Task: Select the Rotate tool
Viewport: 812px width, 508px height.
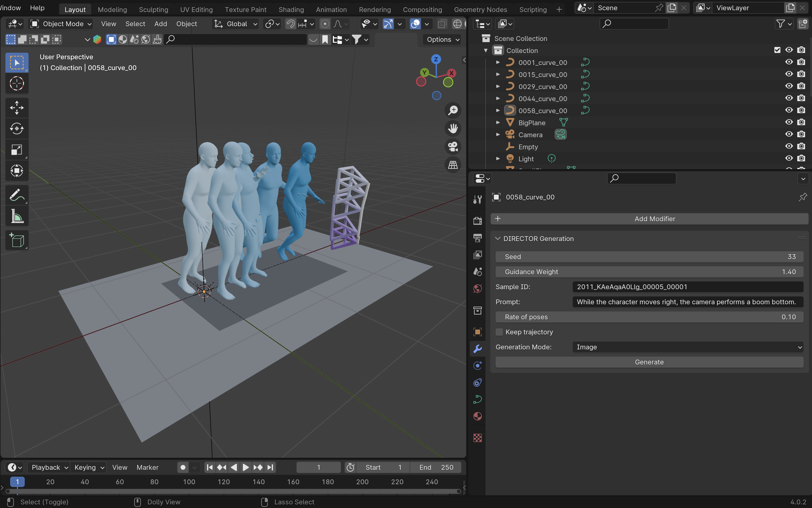Action: (x=17, y=129)
